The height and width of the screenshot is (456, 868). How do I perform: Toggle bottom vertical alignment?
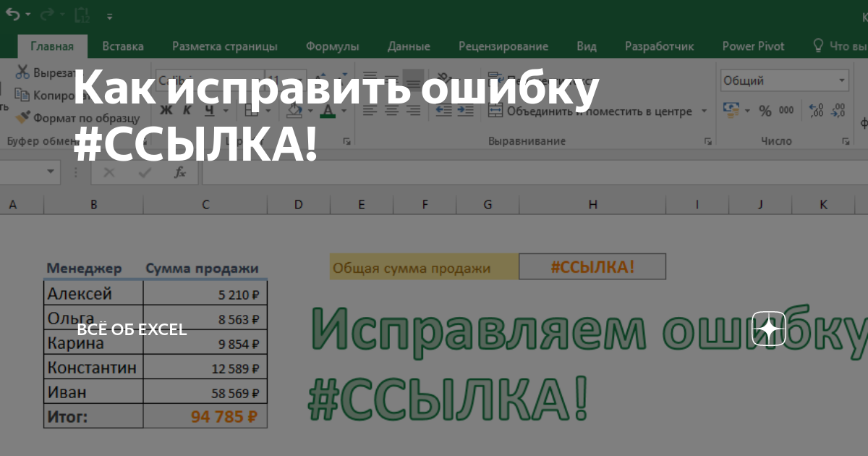click(x=414, y=79)
